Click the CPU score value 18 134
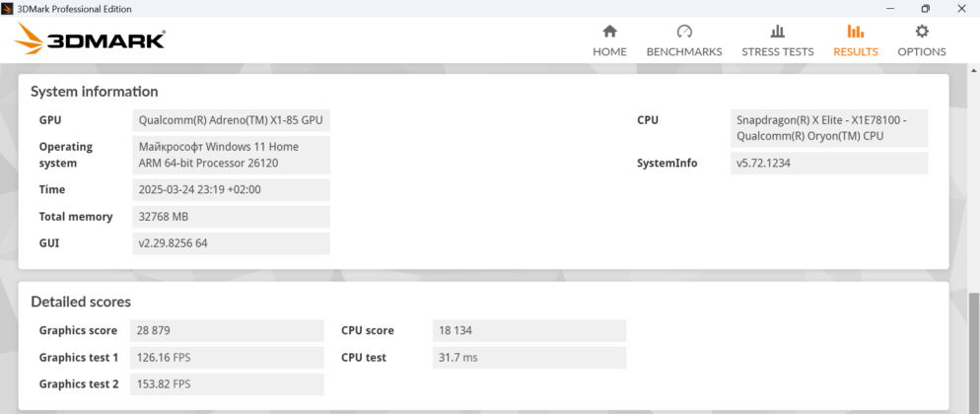The image size is (980, 414). (529, 330)
